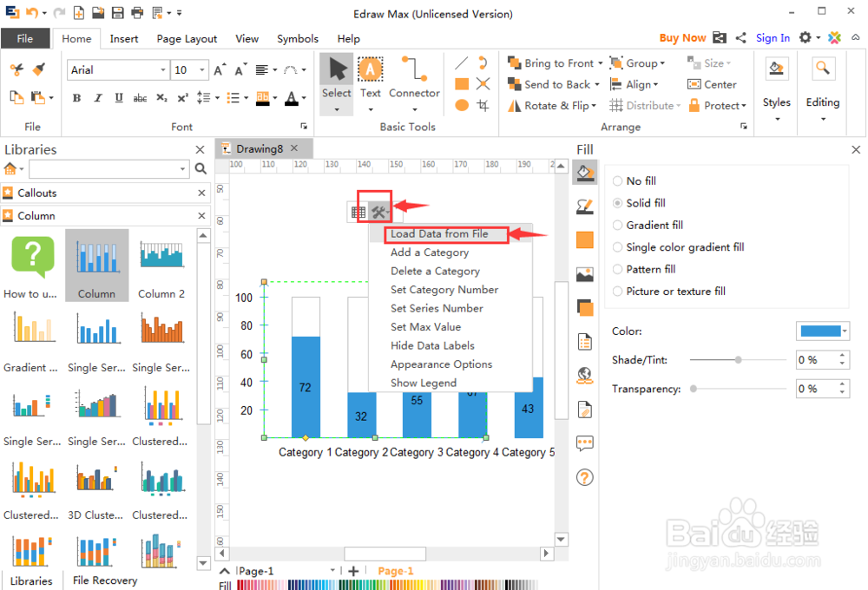Image resolution: width=868 pixels, height=590 pixels.
Task: Pick the orange fill color swatch in sidebar
Action: pos(584,240)
